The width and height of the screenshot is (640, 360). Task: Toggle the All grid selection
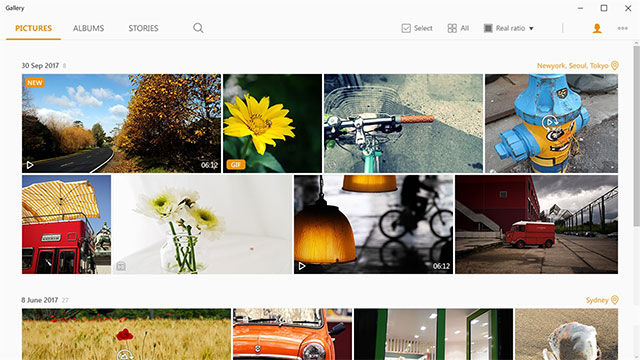458,28
